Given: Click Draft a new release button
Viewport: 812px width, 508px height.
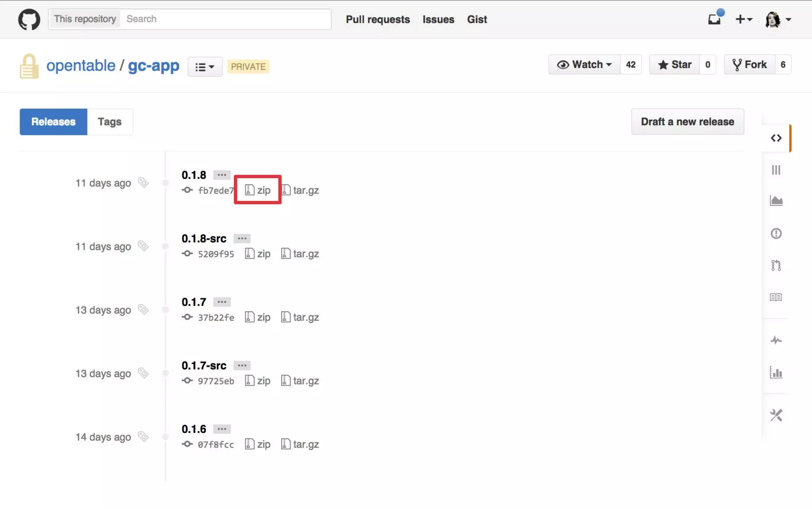Looking at the screenshot, I should [687, 122].
